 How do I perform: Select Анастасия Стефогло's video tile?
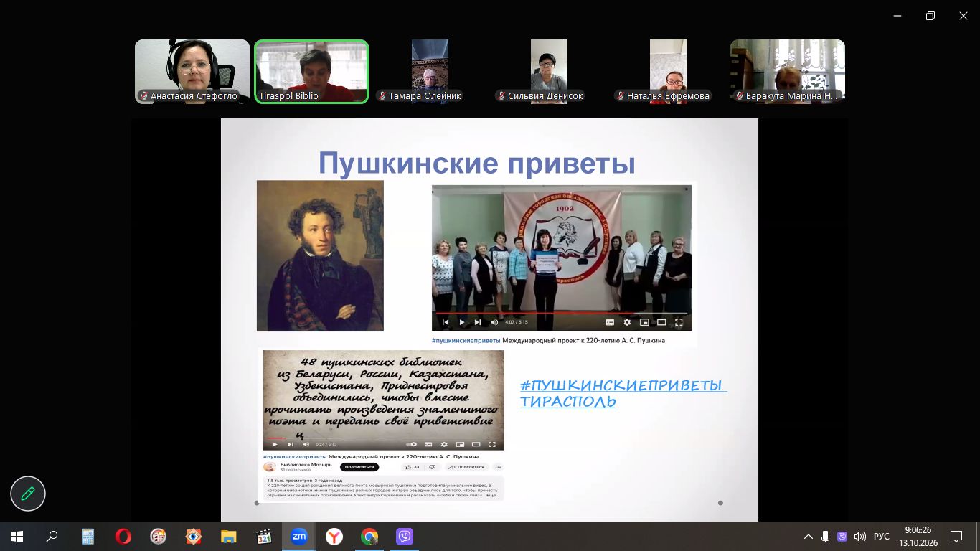click(192, 72)
